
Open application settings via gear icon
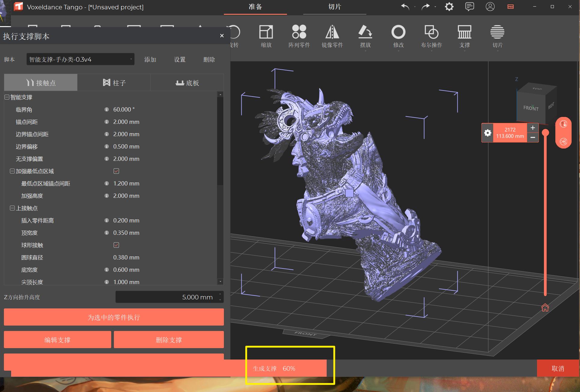click(449, 7)
